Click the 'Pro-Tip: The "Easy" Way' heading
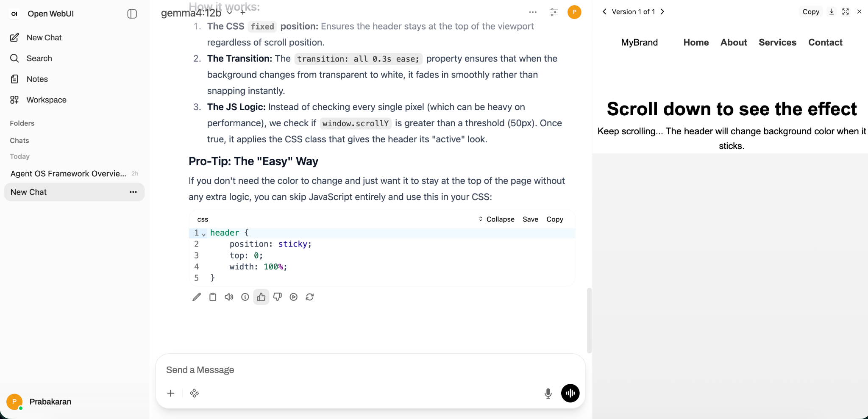This screenshot has width=868, height=419. click(253, 161)
